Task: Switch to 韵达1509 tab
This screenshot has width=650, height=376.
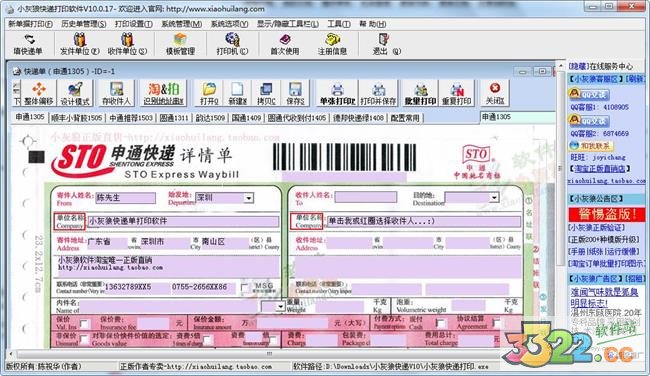Action: click(210, 118)
